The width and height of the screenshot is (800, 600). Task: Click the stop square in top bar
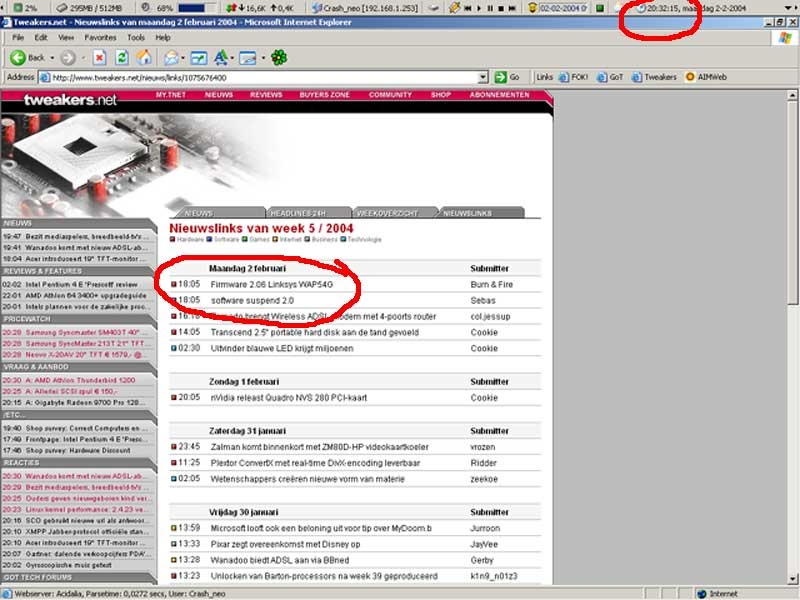pos(501,8)
